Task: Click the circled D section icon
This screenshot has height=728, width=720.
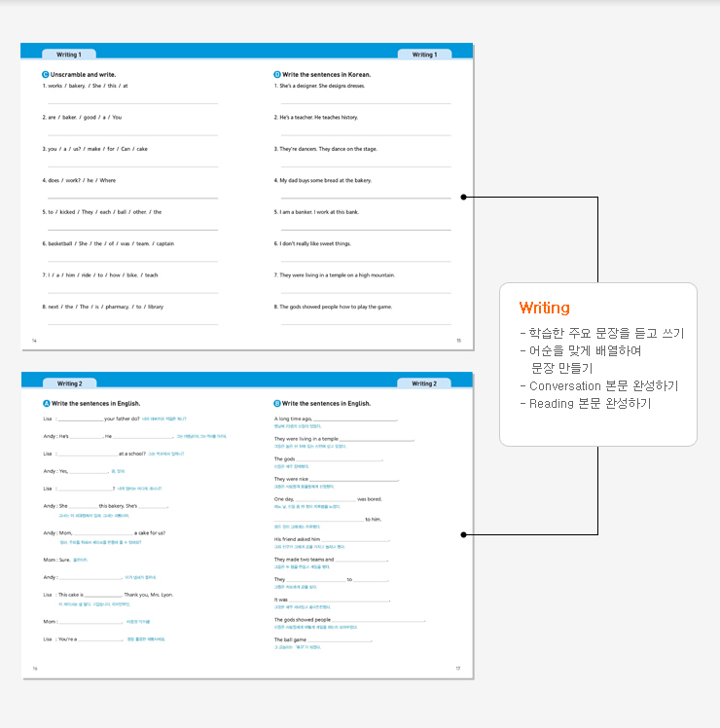Action: [277, 74]
